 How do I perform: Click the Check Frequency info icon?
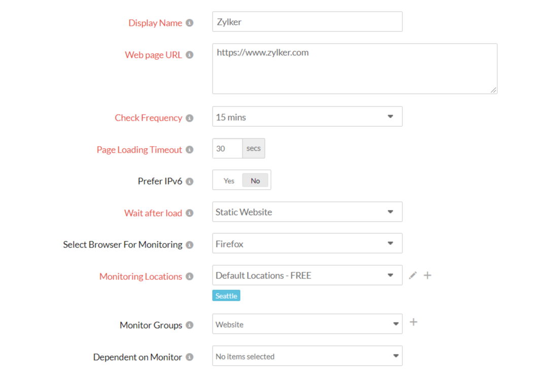[189, 118]
